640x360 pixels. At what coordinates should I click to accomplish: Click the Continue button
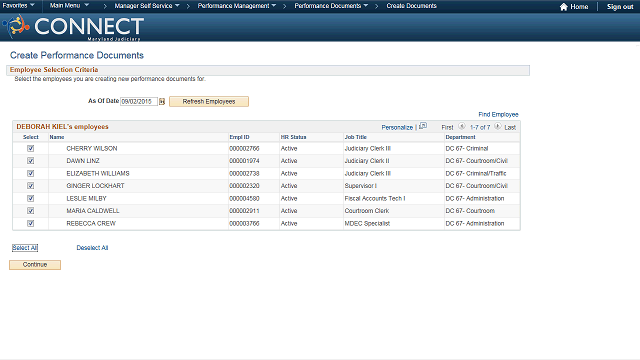(x=35, y=265)
